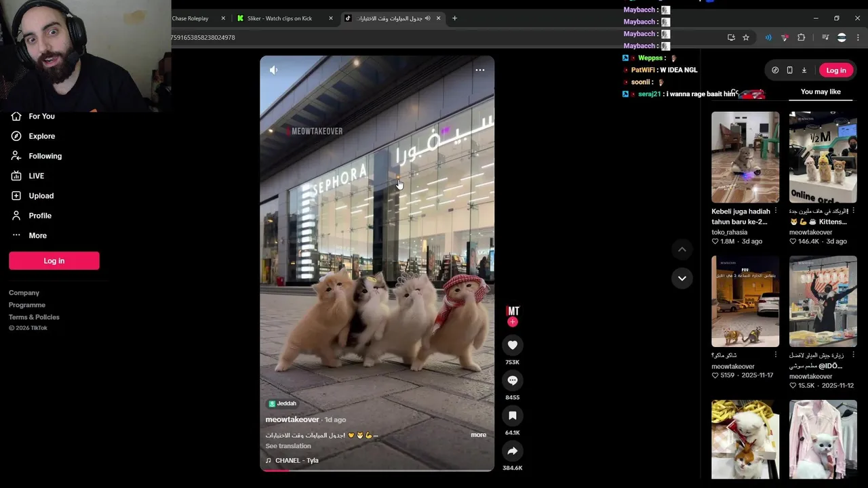Open the comments bubble icon
The image size is (868, 488).
coord(513,380)
